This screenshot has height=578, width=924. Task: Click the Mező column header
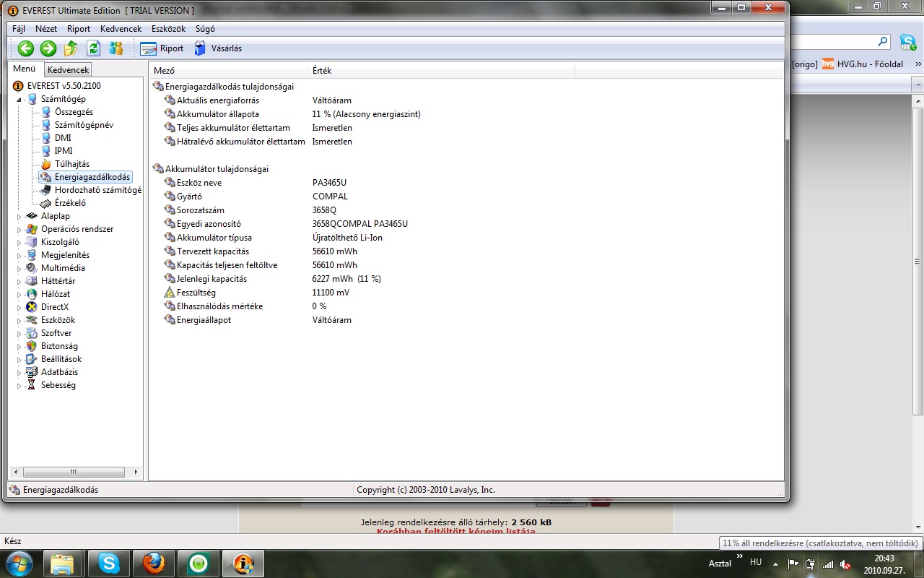point(228,71)
